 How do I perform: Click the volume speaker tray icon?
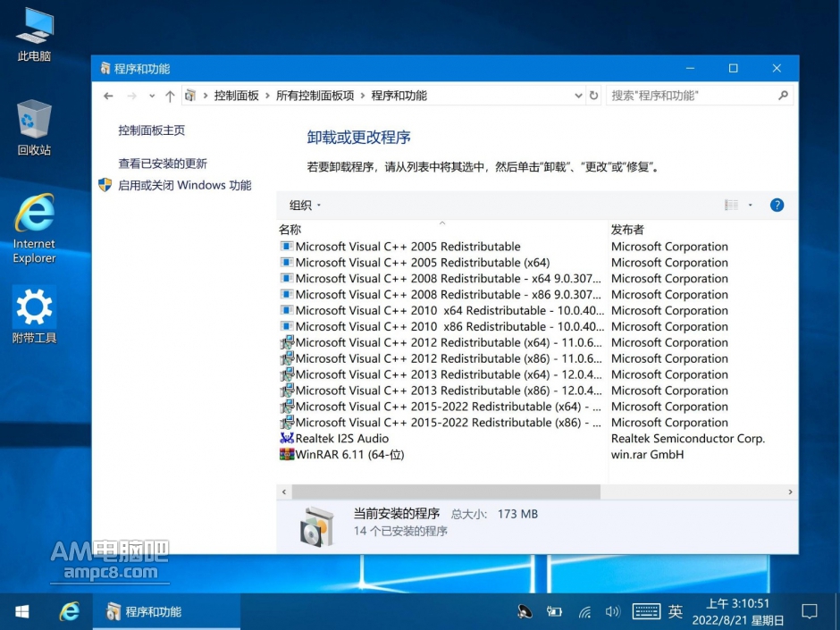coord(612,611)
